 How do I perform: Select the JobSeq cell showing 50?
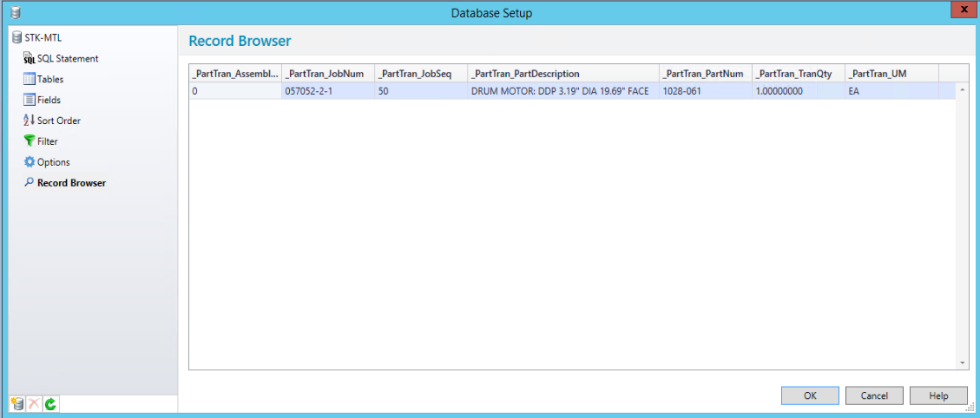421,90
